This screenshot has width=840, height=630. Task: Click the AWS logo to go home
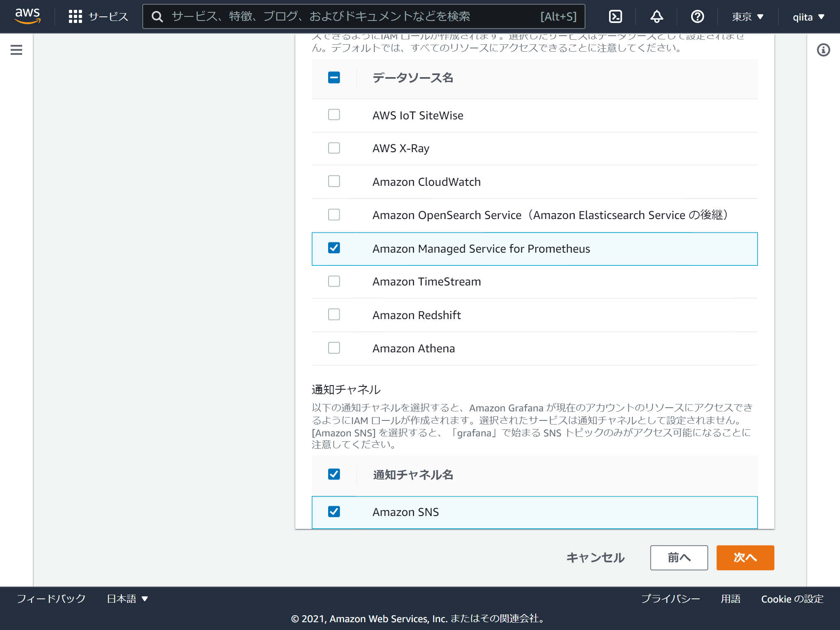point(27,16)
